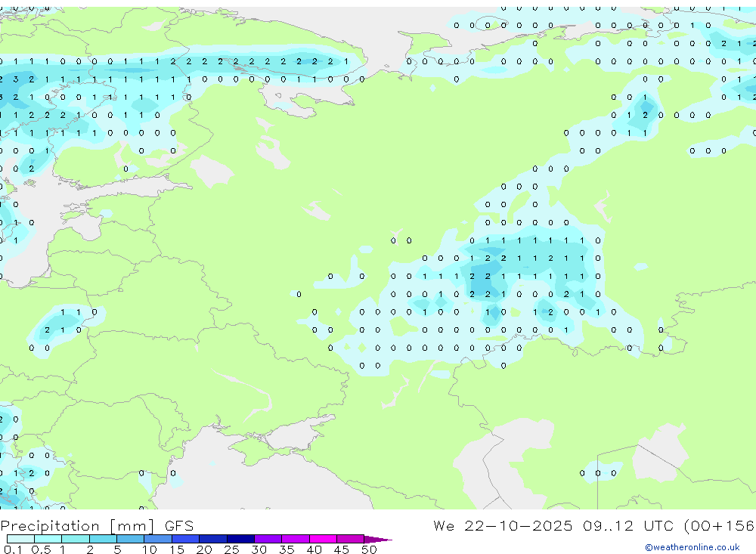Click the '50' legend scale label
Screen dimensions: 756x554
pyautogui.click(x=370, y=549)
